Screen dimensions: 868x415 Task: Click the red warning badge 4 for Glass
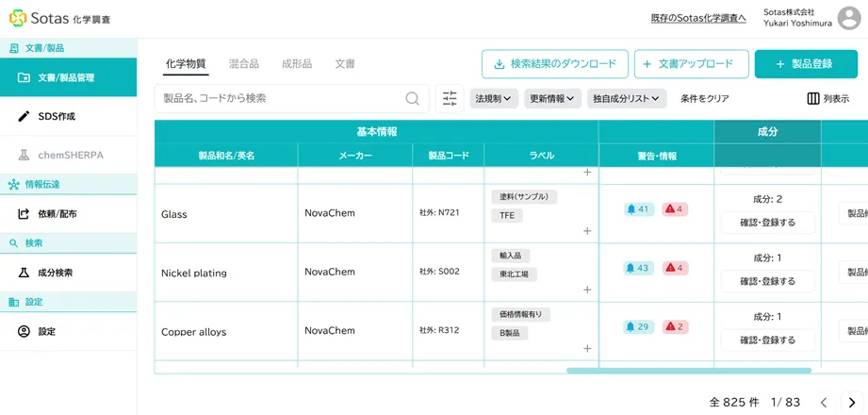(676, 209)
